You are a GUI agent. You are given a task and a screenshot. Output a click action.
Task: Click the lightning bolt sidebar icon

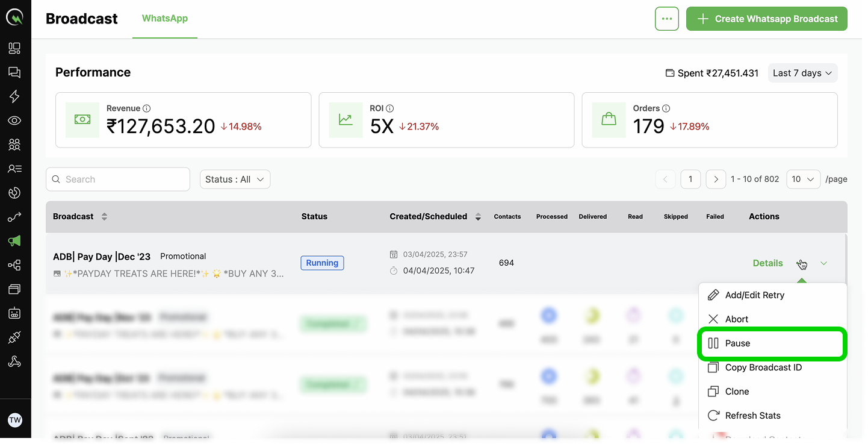pos(14,96)
